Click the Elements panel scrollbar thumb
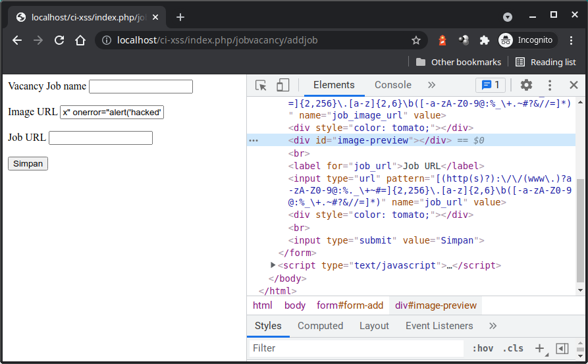This screenshot has height=364, width=588. point(581,231)
